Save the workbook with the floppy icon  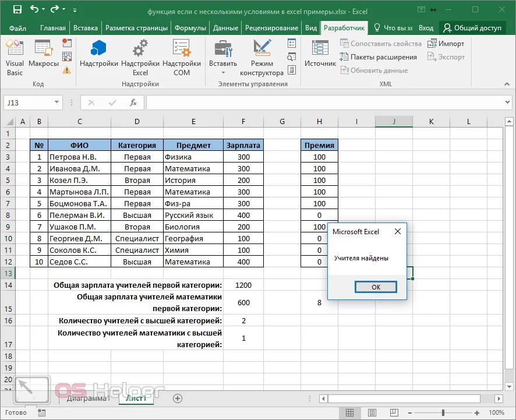coord(17,9)
